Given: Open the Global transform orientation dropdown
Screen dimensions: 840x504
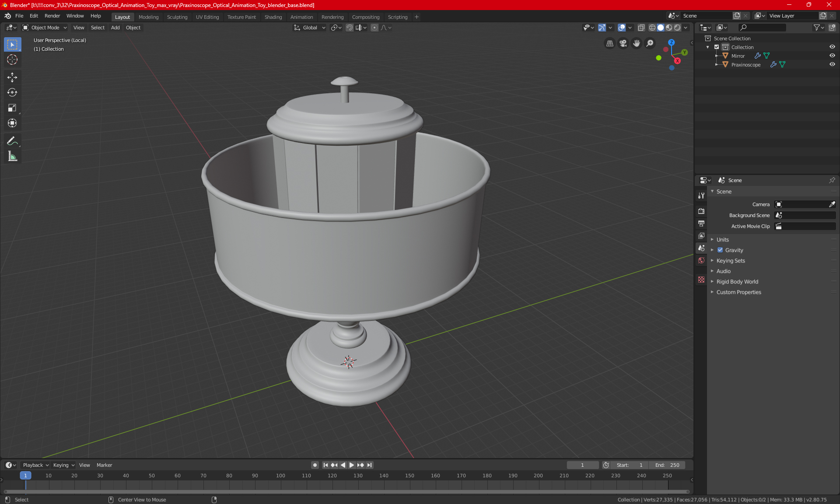Looking at the screenshot, I should point(310,28).
